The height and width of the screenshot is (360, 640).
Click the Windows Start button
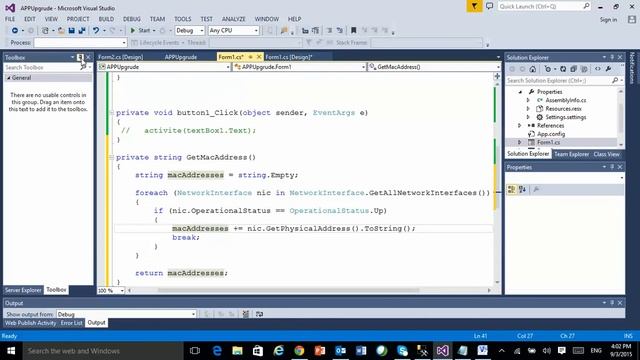click(x=11, y=351)
